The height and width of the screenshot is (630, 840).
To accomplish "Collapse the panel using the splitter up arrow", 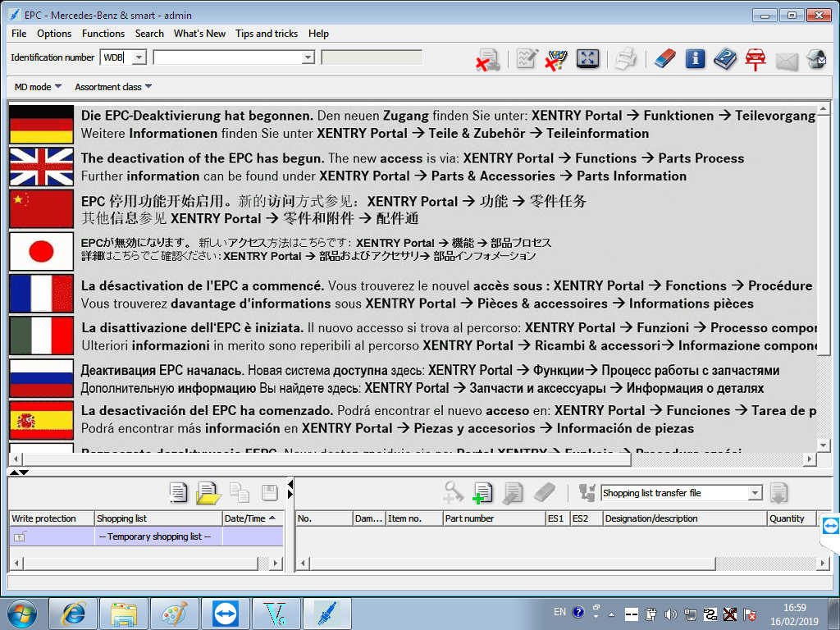I will click(x=14, y=472).
